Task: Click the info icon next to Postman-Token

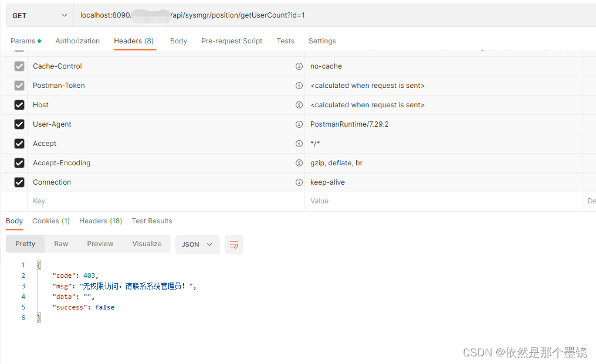Action: (x=299, y=86)
